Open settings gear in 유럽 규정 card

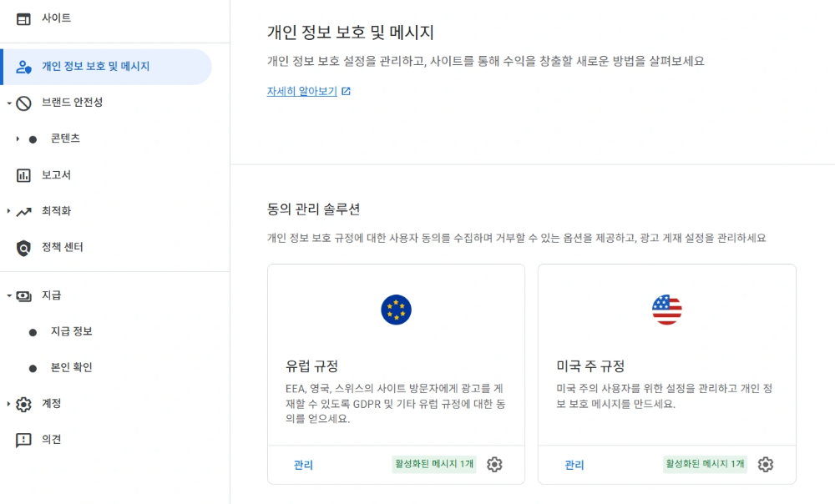tap(494, 465)
